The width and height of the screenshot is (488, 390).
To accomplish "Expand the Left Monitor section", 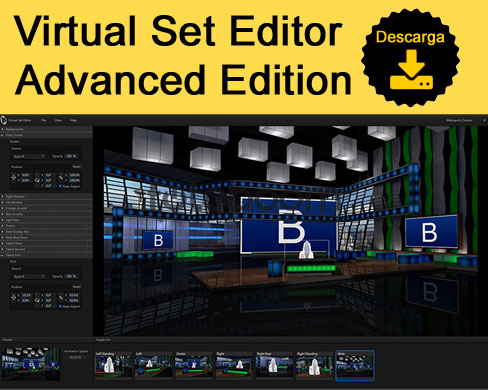I will pos(46,202).
